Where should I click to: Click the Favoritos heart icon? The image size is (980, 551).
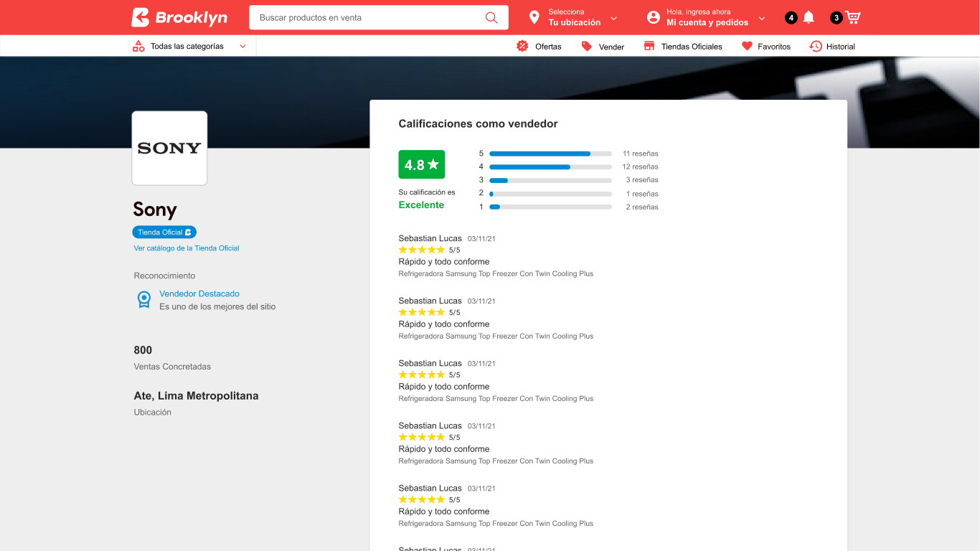[x=747, y=46]
